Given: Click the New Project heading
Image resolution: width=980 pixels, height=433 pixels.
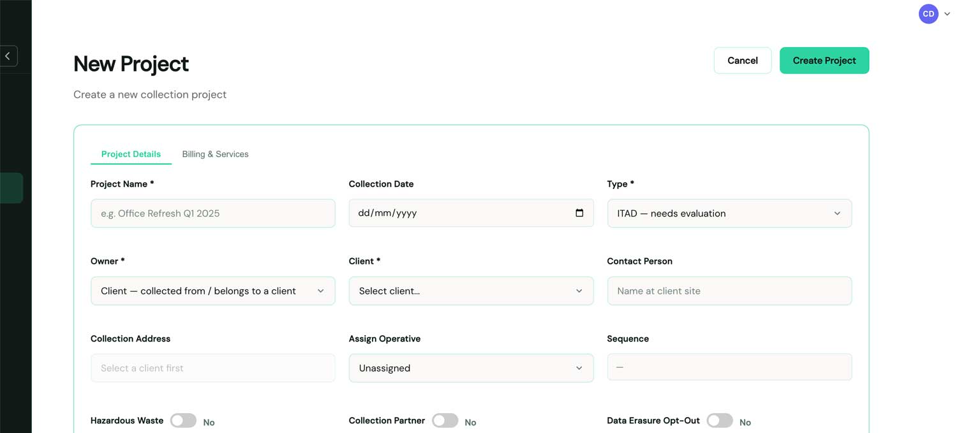Looking at the screenshot, I should [131, 64].
